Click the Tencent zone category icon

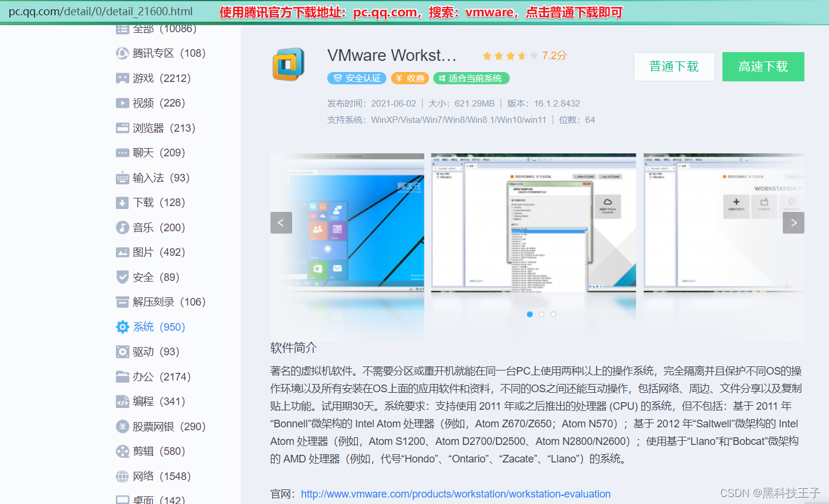[x=122, y=53]
